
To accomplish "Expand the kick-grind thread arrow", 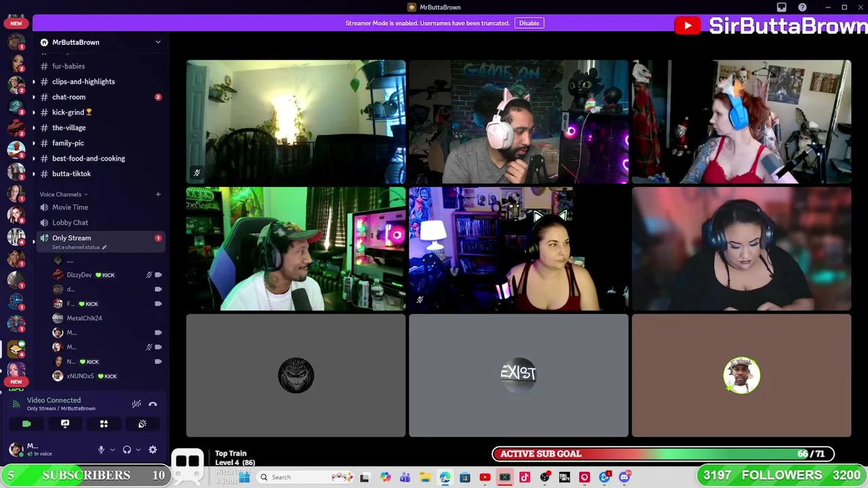I will tap(34, 113).
